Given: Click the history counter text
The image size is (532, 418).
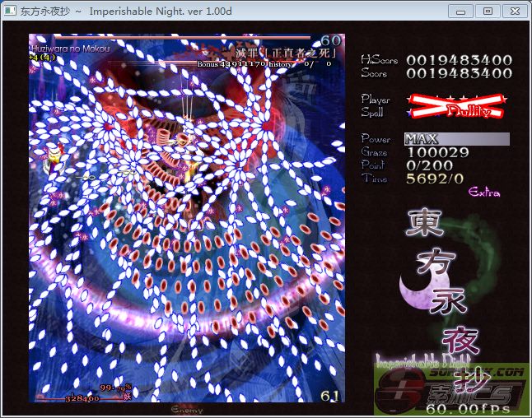Looking at the screenshot, I should [300, 63].
